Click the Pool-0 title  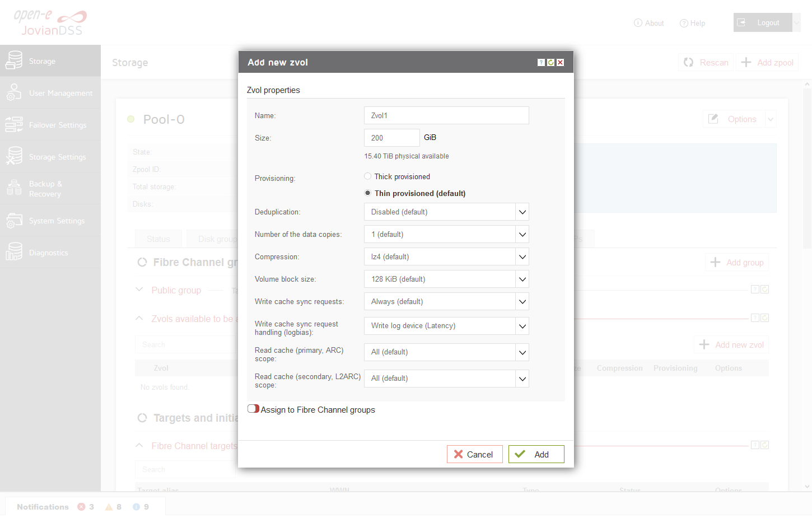tap(164, 119)
